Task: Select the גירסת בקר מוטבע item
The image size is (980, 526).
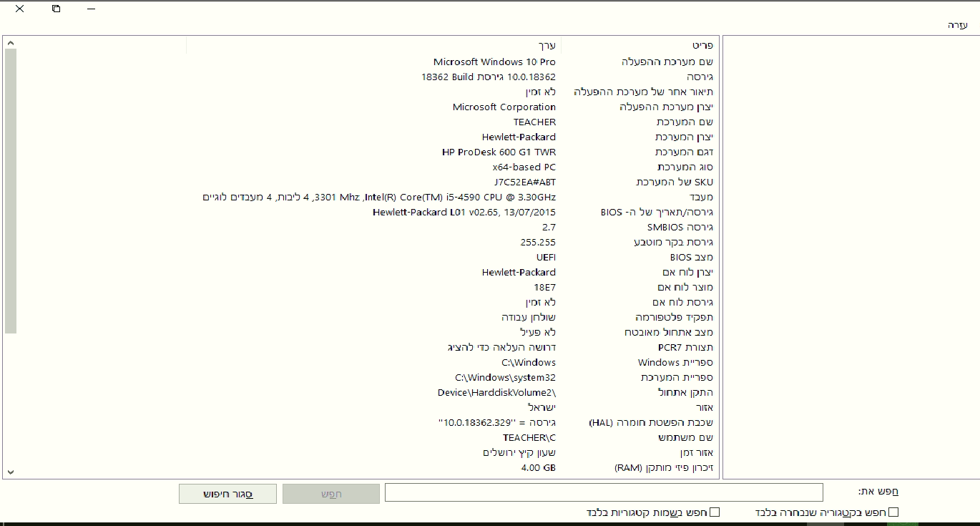Action: [x=673, y=243]
